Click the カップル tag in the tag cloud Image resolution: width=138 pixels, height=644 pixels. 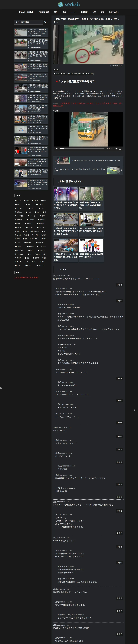click(40, 266)
